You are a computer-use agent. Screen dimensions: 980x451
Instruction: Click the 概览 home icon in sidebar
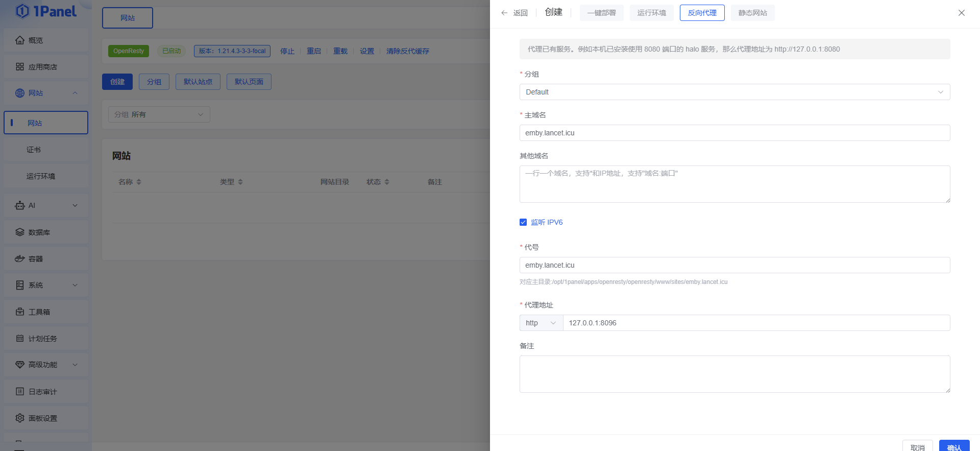[x=20, y=40]
